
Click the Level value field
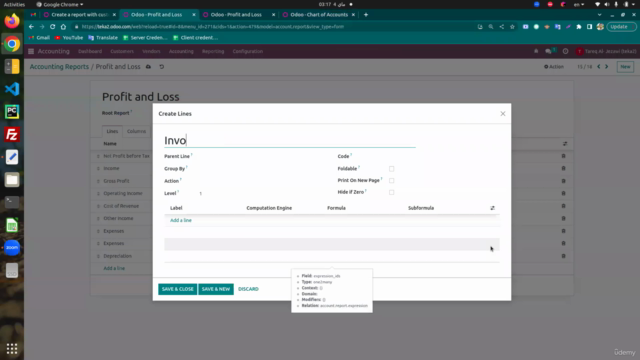261,193
